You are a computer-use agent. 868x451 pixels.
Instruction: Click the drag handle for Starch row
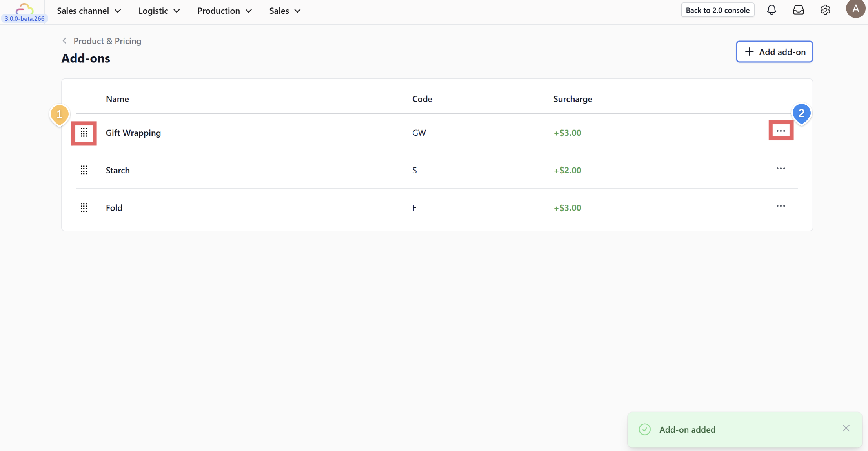pyautogui.click(x=84, y=170)
